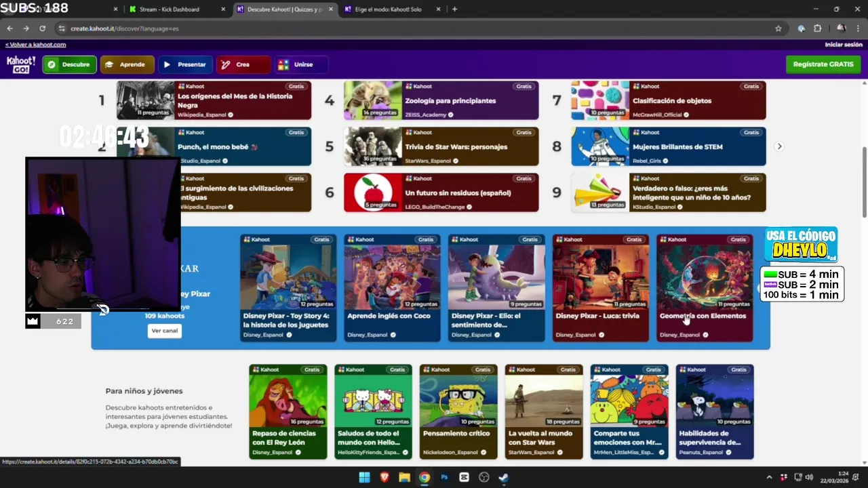
Task: Open the Aprende section
Action: [127, 64]
